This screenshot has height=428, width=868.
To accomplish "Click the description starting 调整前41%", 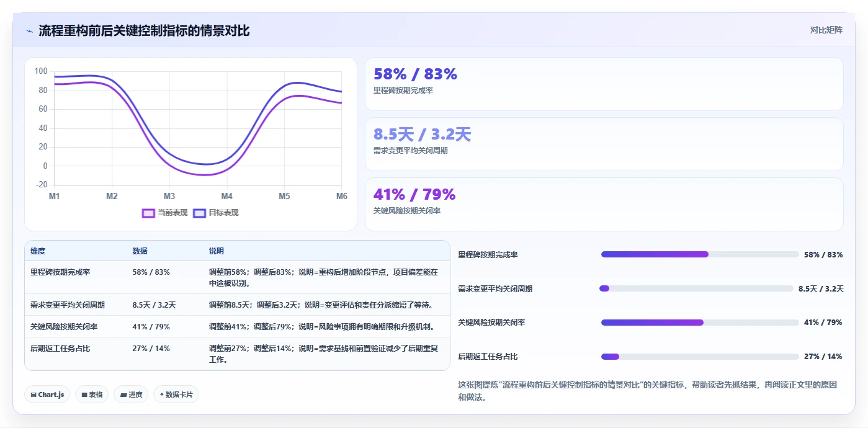I will (322, 327).
